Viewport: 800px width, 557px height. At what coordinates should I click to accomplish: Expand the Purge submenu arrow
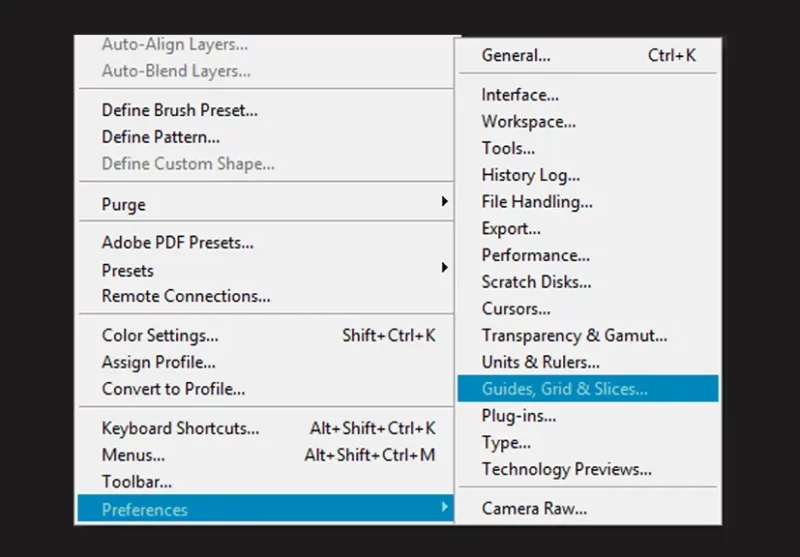pos(444,201)
